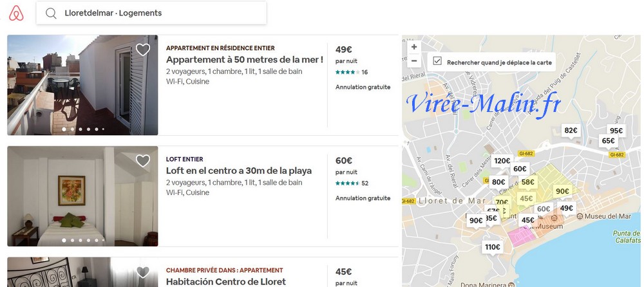Open the Habitación Centro de Lloret photo

tap(82, 272)
